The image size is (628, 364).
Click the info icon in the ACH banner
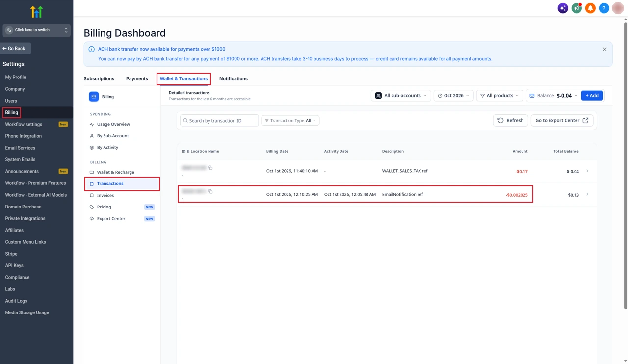(91, 49)
